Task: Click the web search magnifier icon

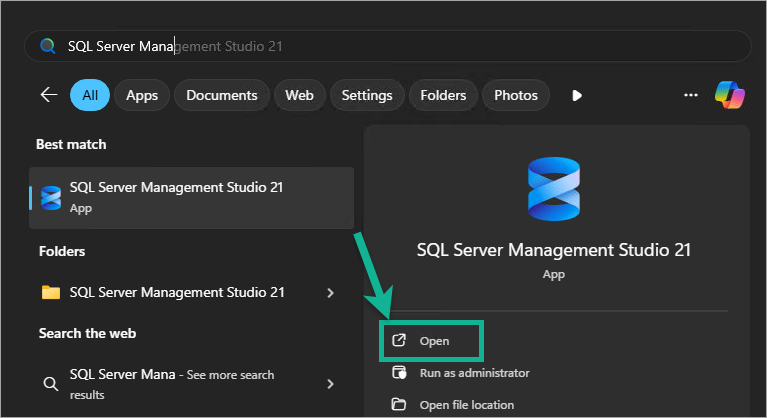Action: click(x=50, y=384)
